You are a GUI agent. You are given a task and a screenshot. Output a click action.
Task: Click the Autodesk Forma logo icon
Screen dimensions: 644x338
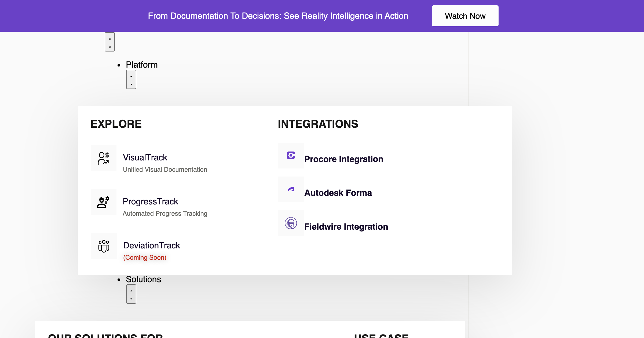291,189
